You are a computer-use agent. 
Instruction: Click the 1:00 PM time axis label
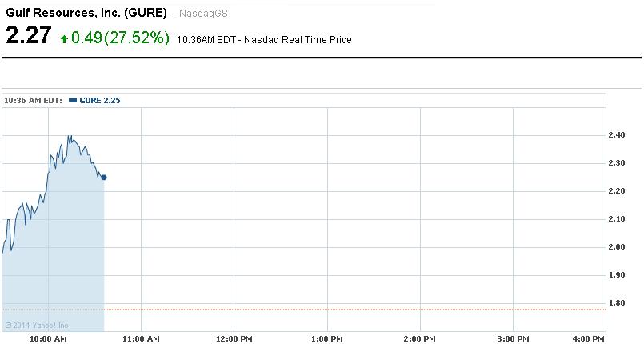coord(326,338)
